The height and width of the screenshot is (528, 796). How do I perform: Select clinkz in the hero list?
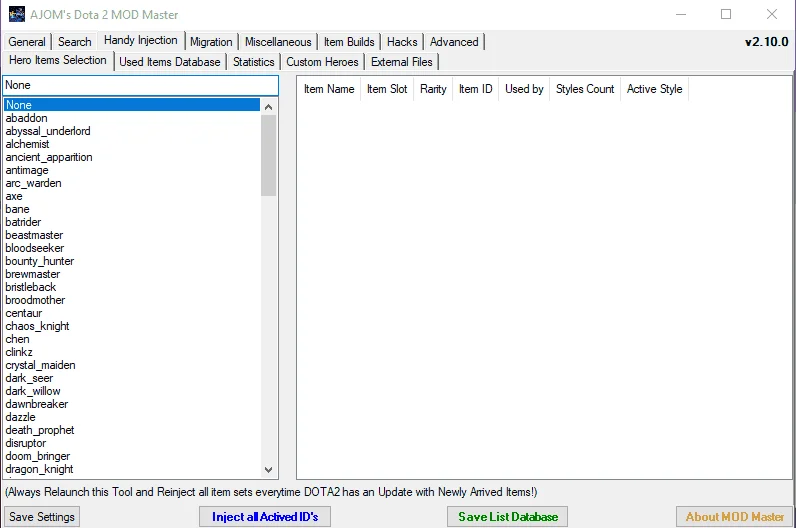click(x=132, y=352)
